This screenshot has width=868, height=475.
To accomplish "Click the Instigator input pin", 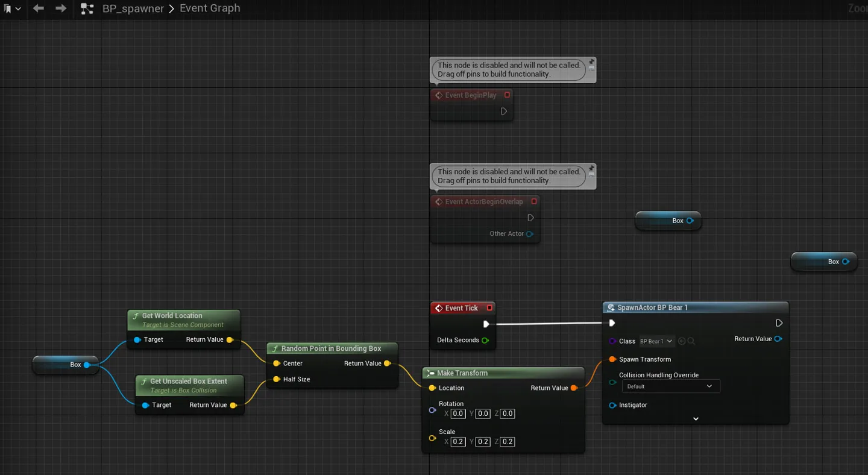I will pyautogui.click(x=612, y=405).
